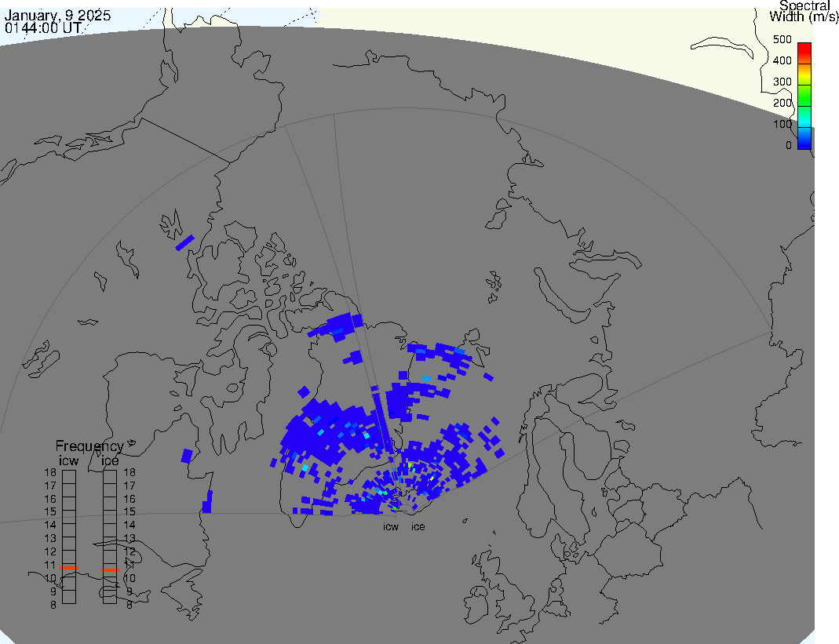This screenshot has width=839, height=644.
Task: Click the 16 label left of the icw frequency bar
Action: pyautogui.click(x=50, y=499)
